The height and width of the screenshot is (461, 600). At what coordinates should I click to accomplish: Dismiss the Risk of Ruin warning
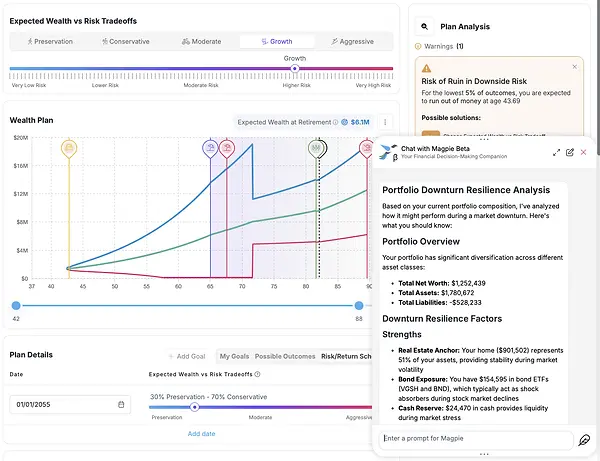(575, 66)
